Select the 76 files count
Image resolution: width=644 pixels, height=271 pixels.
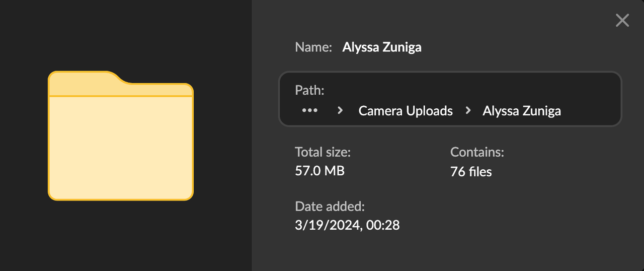(x=471, y=172)
